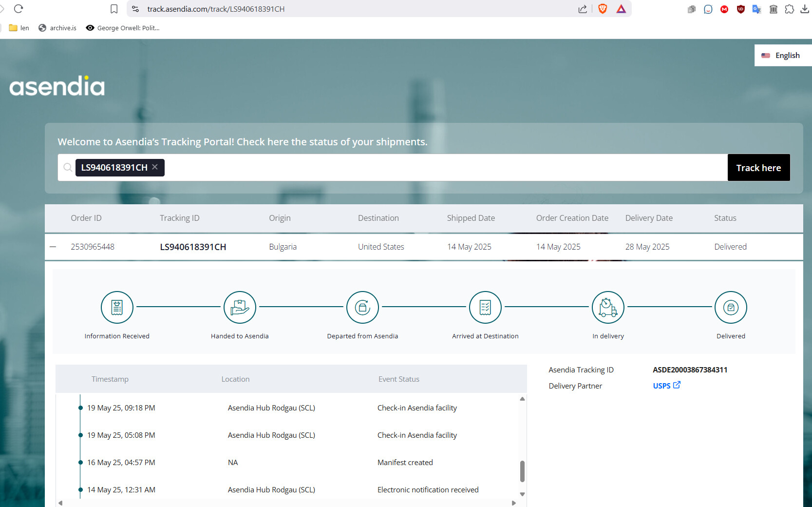Click the horizontal scroll-left arrow under events
812x507 pixels.
click(60, 503)
